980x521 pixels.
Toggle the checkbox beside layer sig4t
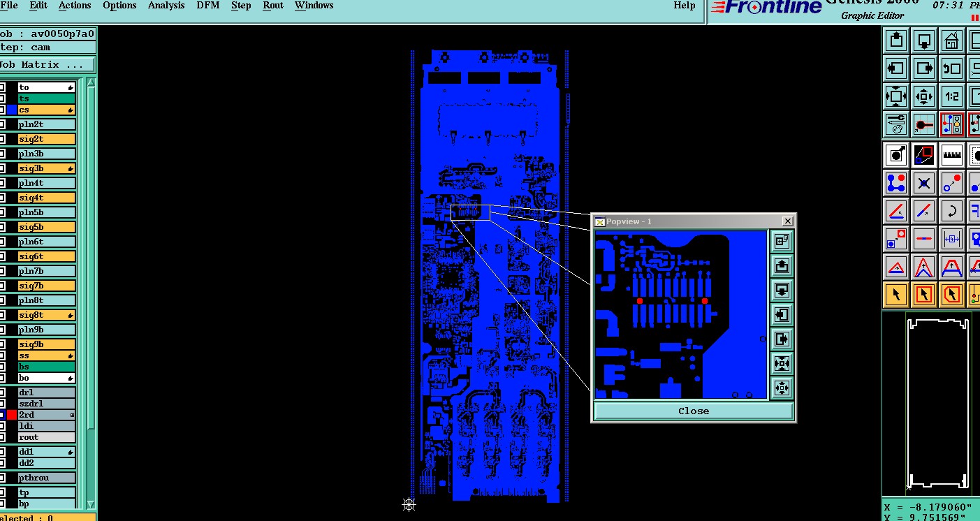coord(2,198)
